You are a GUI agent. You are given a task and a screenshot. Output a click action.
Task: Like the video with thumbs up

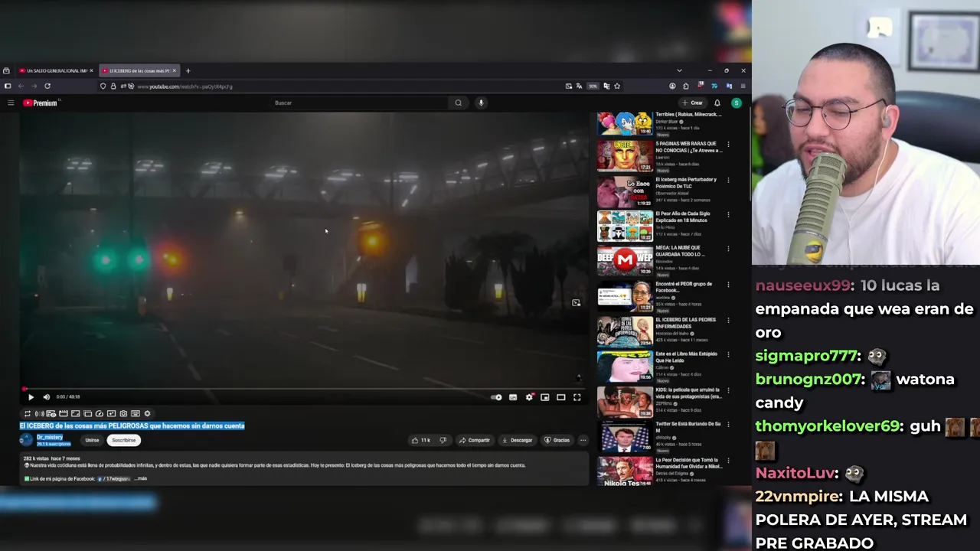[421, 440]
